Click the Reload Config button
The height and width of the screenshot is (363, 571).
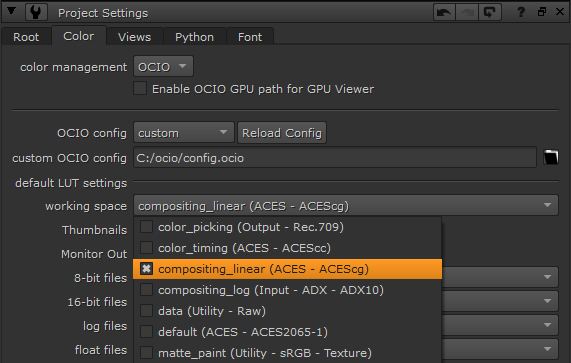(282, 133)
